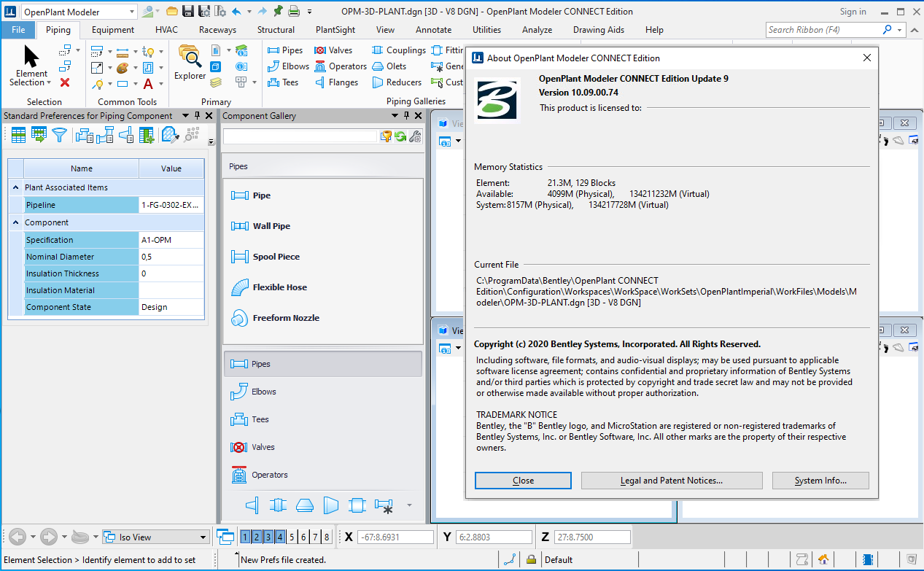The height and width of the screenshot is (571, 924).
Task: Switch to the PlantSight ribbon tab
Action: (335, 30)
